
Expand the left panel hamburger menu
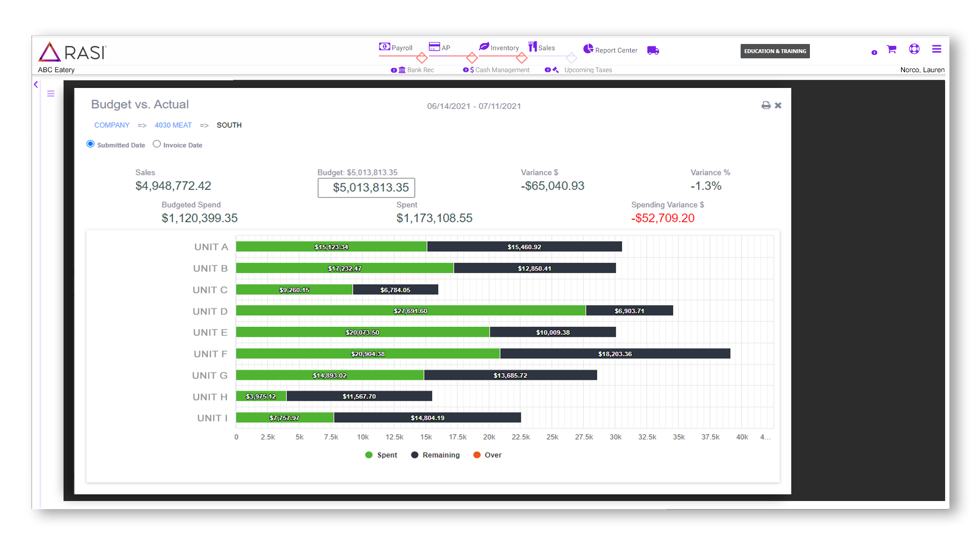point(51,94)
